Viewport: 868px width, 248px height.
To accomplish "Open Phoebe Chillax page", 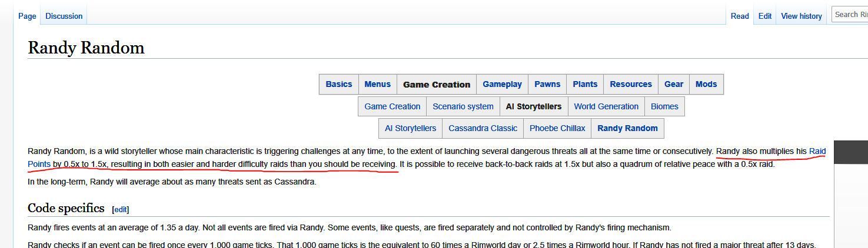I will click(x=557, y=128).
